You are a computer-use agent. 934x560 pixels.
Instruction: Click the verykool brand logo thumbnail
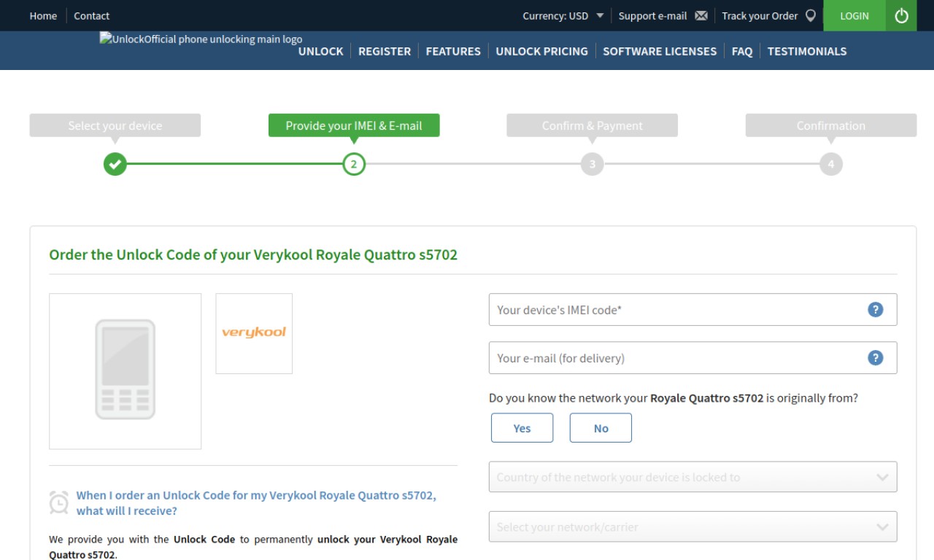click(x=254, y=333)
